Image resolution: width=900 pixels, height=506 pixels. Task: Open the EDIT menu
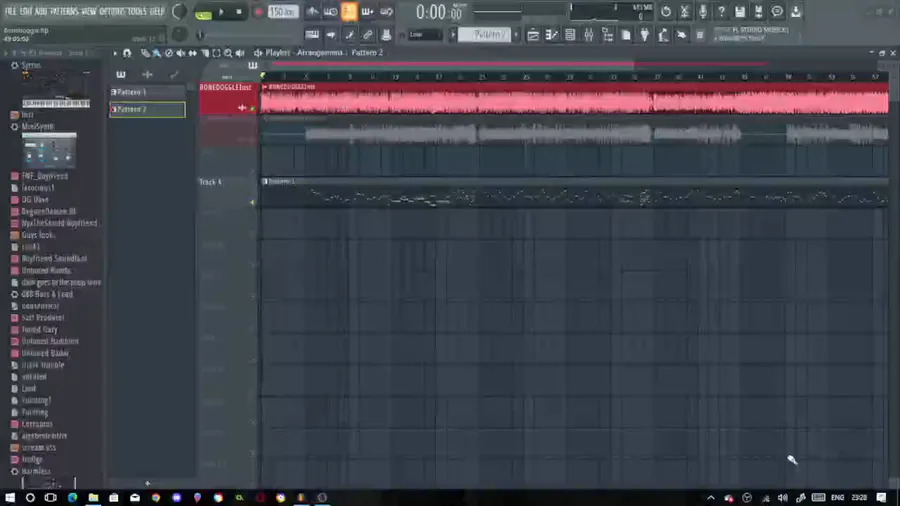[x=26, y=11]
